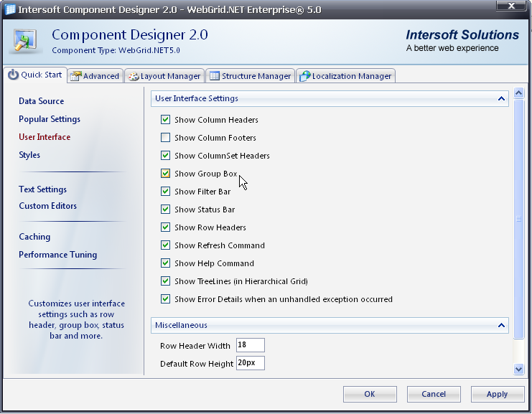Image resolution: width=532 pixels, height=414 pixels.
Task: Click the Structure Manager grid icon
Action: click(x=215, y=76)
